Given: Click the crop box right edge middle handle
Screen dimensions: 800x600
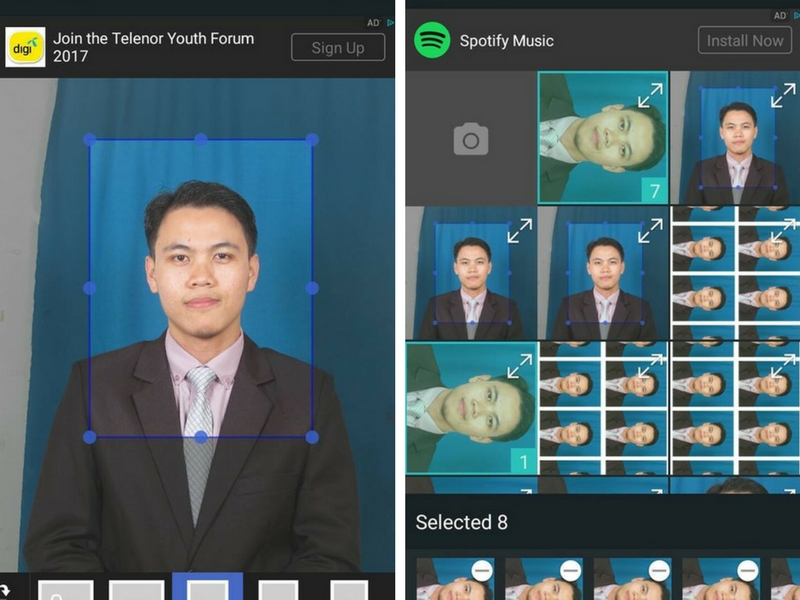Looking at the screenshot, I should tap(312, 288).
